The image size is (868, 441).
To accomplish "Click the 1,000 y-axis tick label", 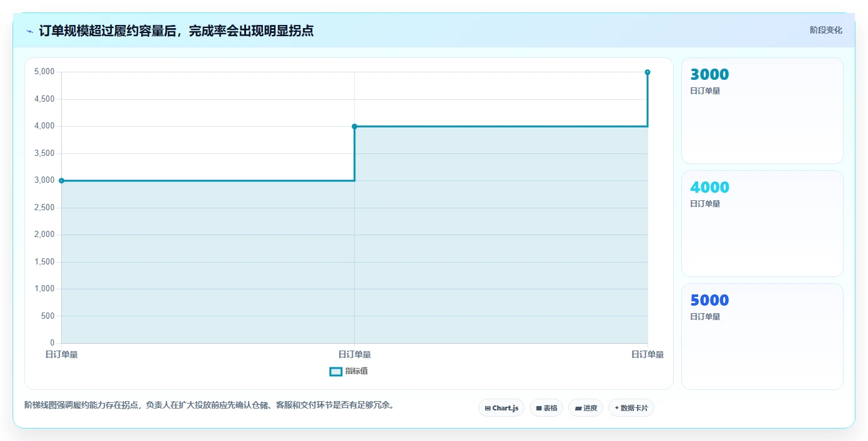I will pyautogui.click(x=44, y=289).
